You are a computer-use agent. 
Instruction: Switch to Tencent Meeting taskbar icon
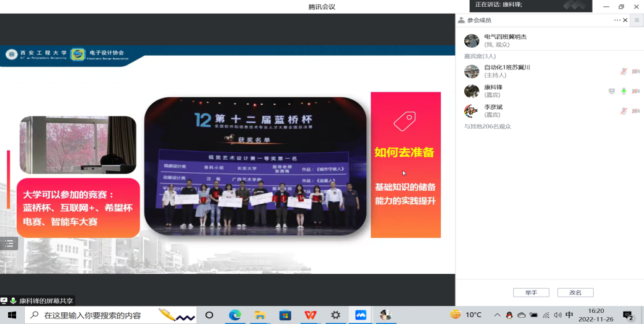tap(361, 315)
